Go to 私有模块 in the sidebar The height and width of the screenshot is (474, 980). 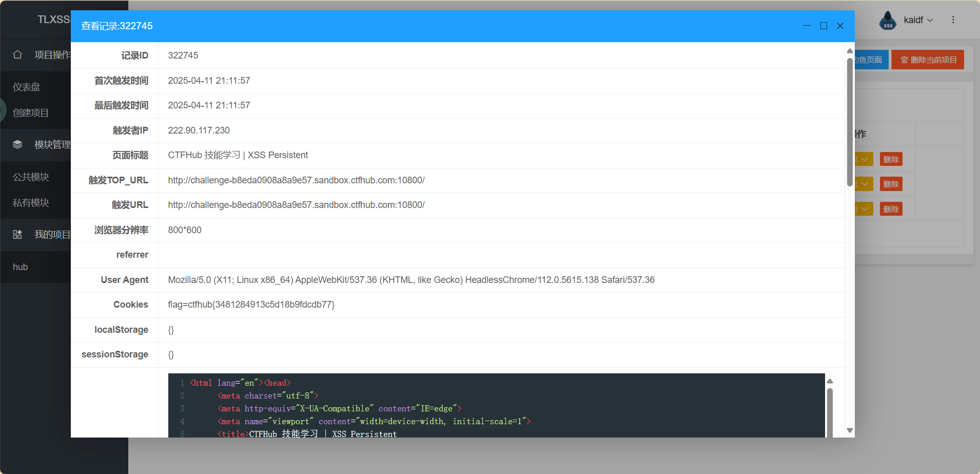coord(31,202)
